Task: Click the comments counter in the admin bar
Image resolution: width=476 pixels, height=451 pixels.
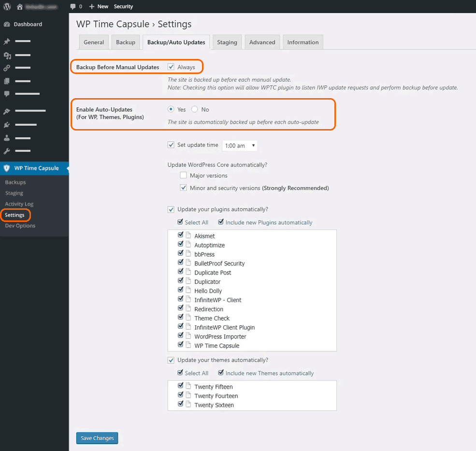Action: pyautogui.click(x=77, y=6)
